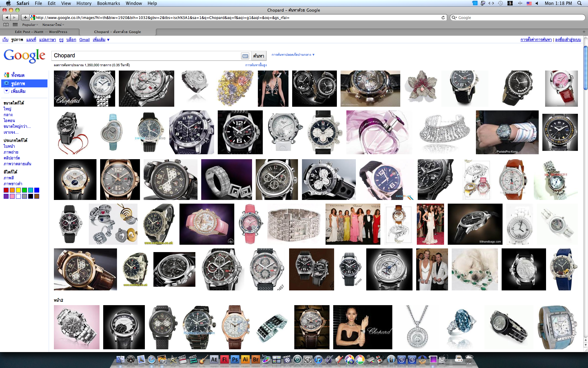Go forward with Safari's forward arrow
This screenshot has width=588, height=368.
click(x=14, y=17)
